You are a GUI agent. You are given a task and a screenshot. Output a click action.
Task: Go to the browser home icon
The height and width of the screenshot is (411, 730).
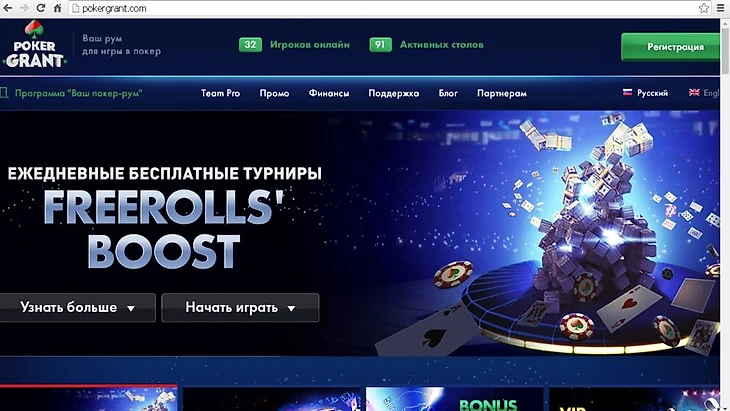click(57, 8)
